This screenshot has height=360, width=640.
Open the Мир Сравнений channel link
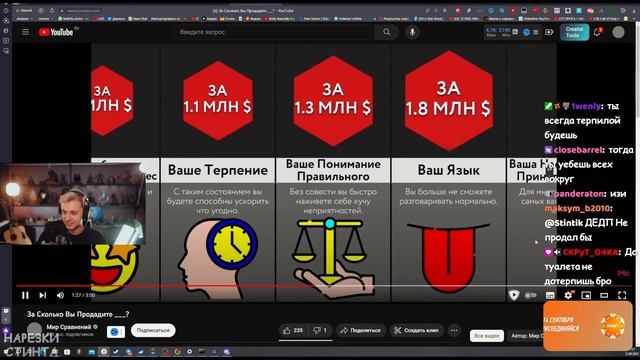point(69,327)
